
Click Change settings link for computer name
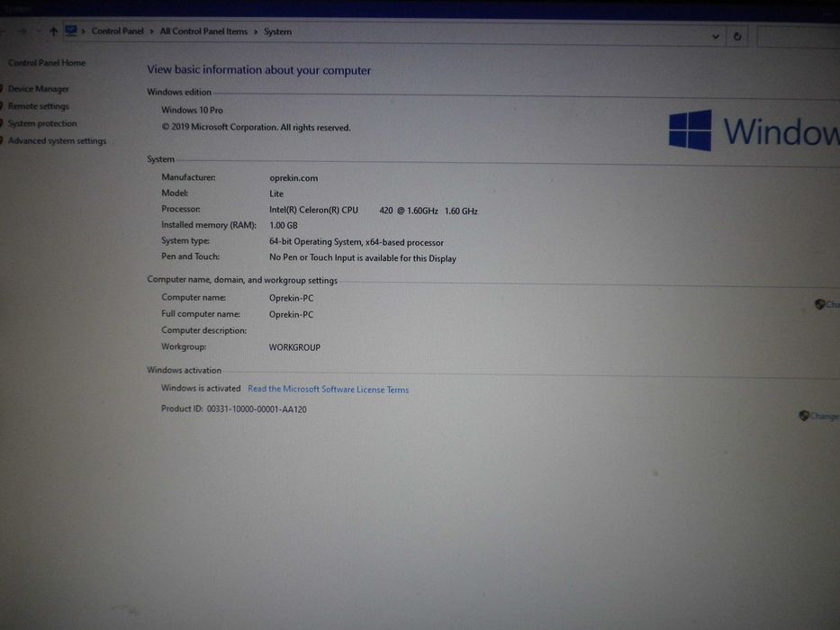click(x=833, y=304)
